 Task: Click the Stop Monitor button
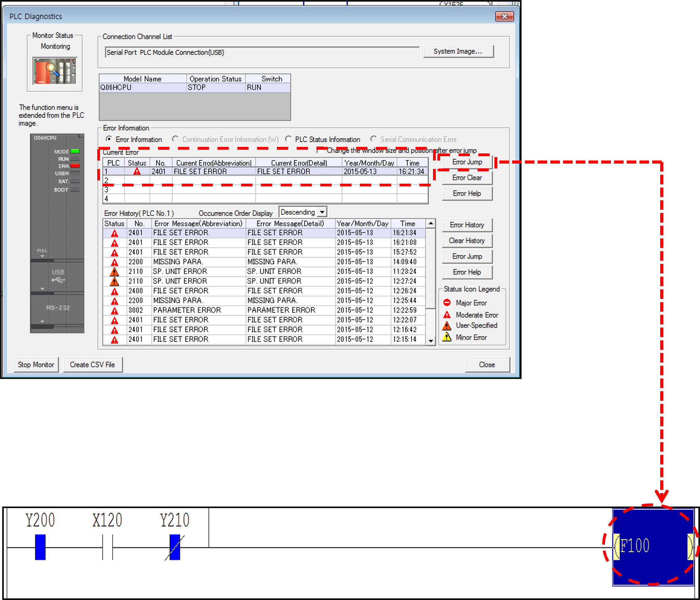pyautogui.click(x=36, y=365)
